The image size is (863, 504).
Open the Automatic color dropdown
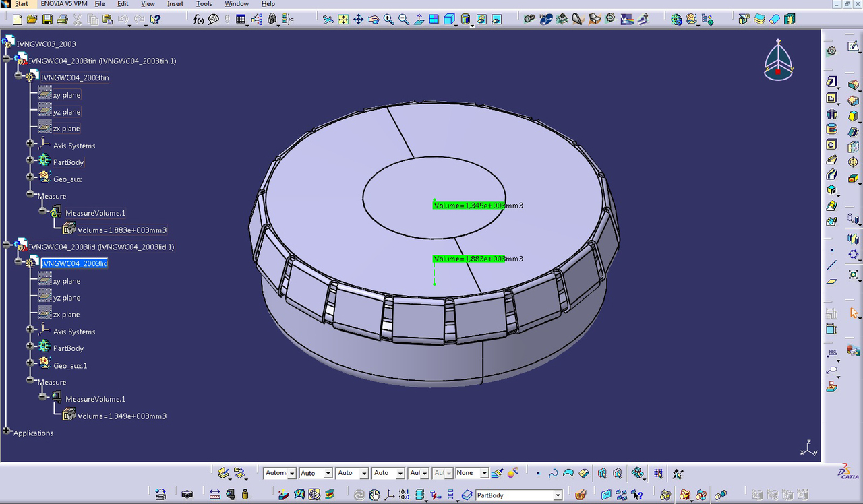coord(292,474)
